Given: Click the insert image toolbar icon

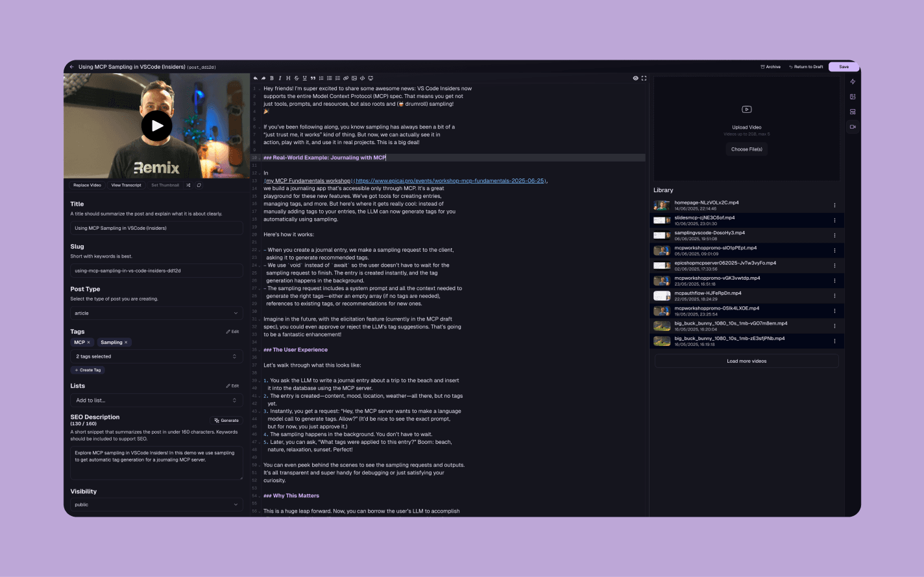Looking at the screenshot, I should point(354,78).
